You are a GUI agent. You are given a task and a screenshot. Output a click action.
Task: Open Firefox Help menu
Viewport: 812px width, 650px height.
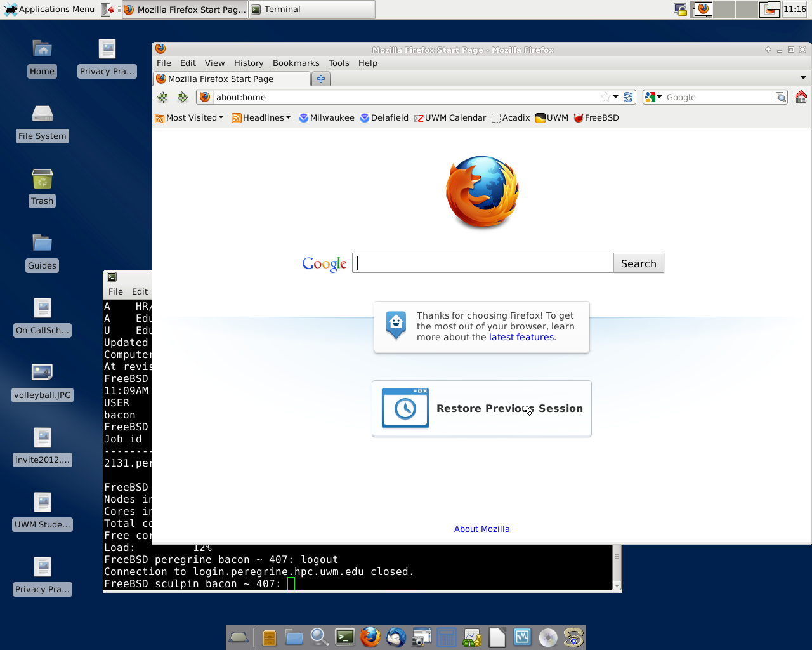tap(368, 63)
